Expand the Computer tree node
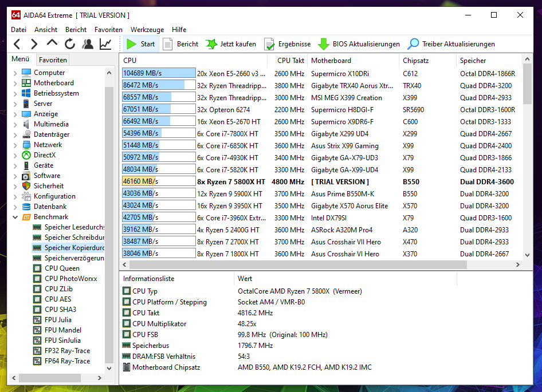 click(x=15, y=73)
